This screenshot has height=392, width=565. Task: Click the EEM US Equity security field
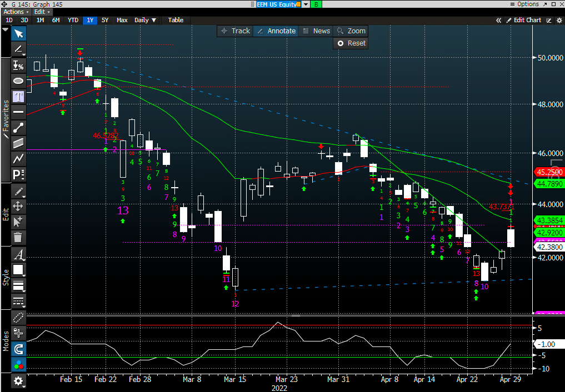click(279, 4)
